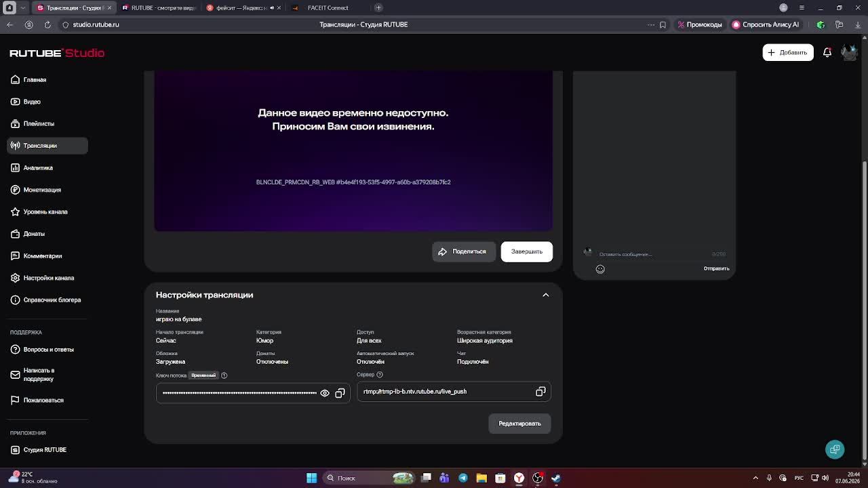This screenshot has height=488, width=868.
Task: Click the Донаты wallet icon
Action: [x=15, y=234]
